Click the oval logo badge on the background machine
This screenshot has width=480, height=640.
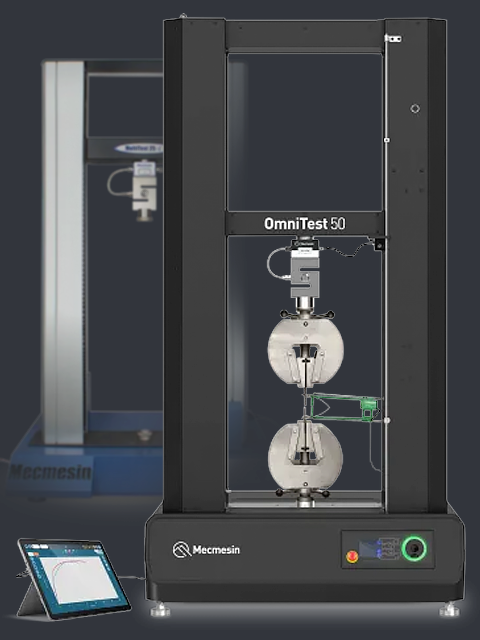[x=140, y=148]
